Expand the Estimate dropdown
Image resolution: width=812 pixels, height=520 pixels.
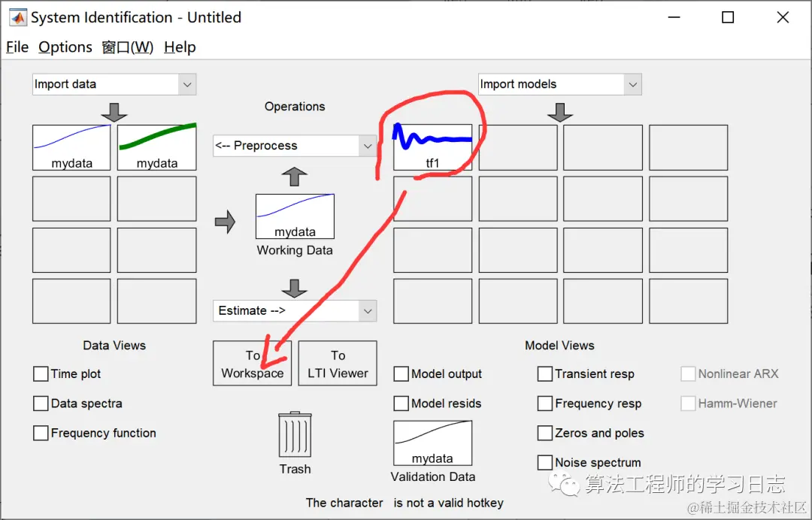[295, 311]
